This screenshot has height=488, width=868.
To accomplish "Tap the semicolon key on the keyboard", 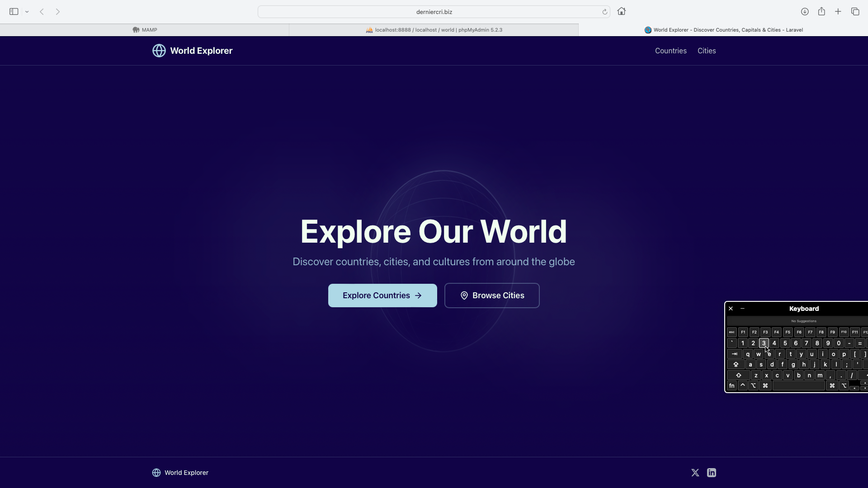I will 847,364.
